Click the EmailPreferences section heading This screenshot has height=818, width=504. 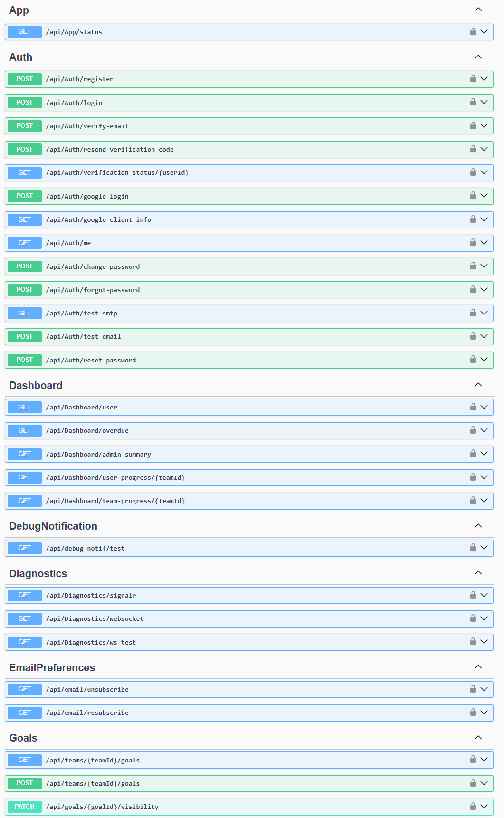click(52, 668)
